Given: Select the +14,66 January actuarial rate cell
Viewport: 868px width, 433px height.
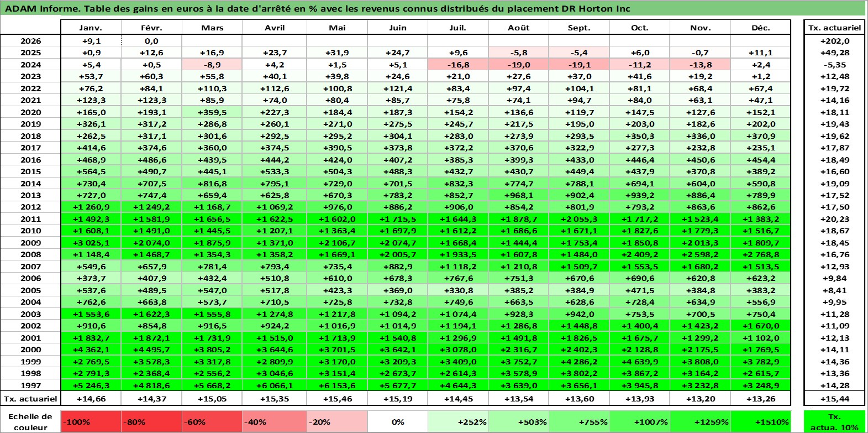Looking at the screenshot, I should pos(91,399).
